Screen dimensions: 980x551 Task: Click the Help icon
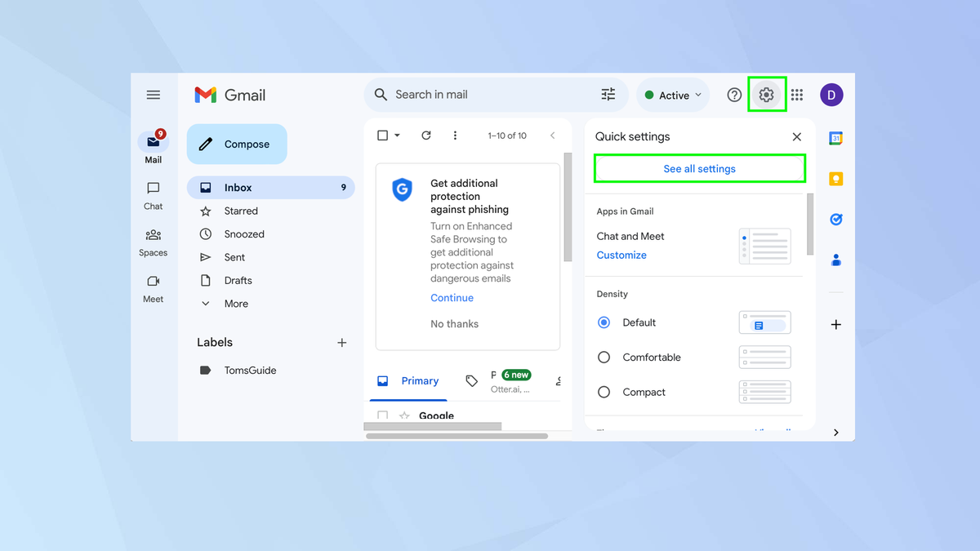tap(733, 94)
